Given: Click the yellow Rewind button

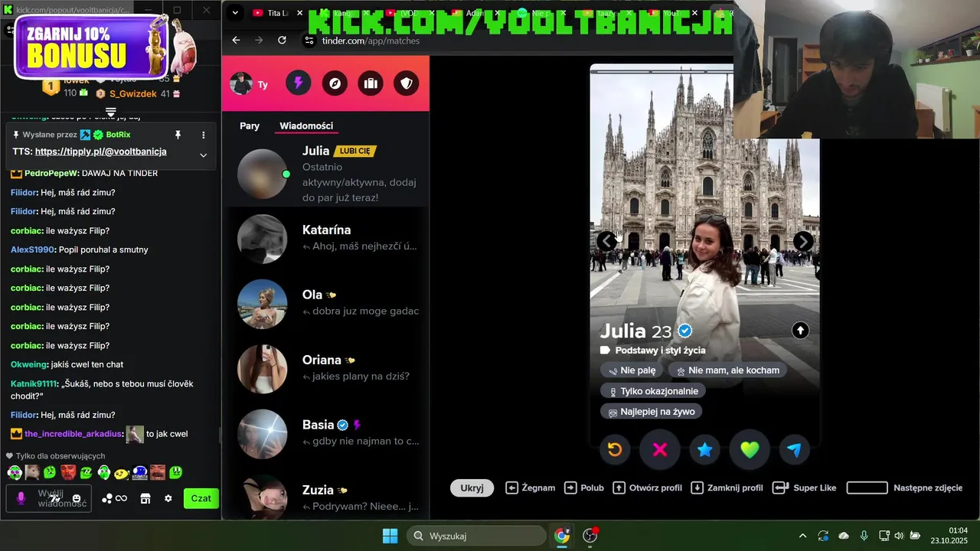Looking at the screenshot, I should point(615,450).
